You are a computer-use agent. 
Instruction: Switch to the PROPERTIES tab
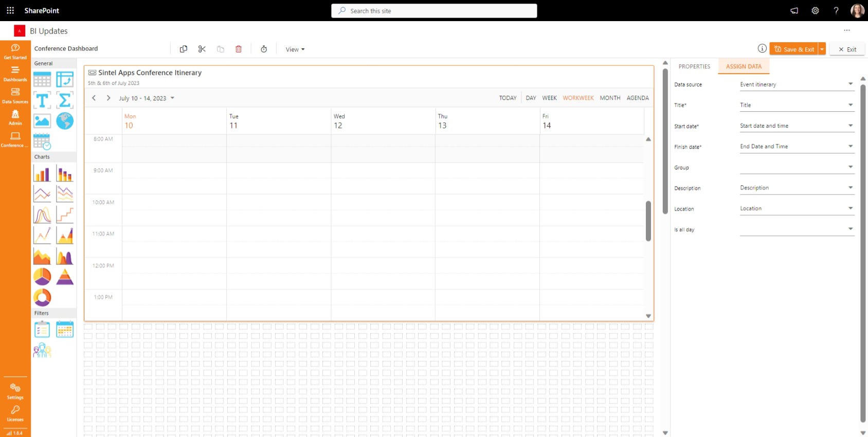click(694, 66)
